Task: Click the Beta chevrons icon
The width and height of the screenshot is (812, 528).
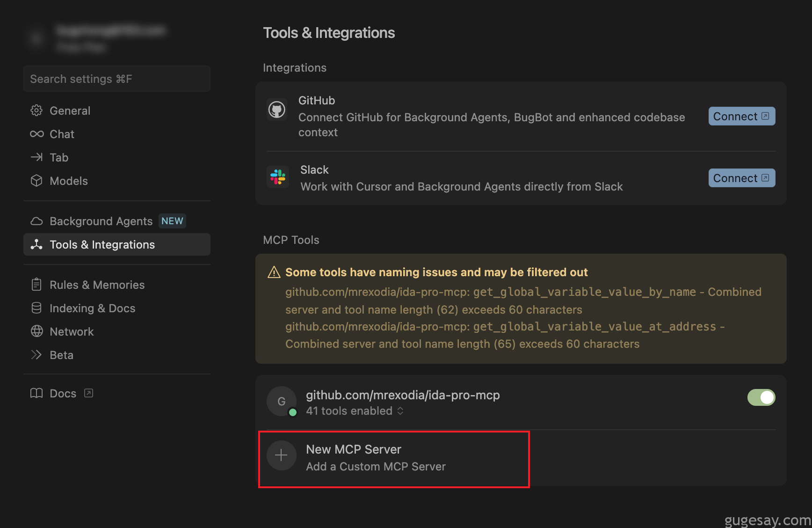Action: (x=36, y=355)
